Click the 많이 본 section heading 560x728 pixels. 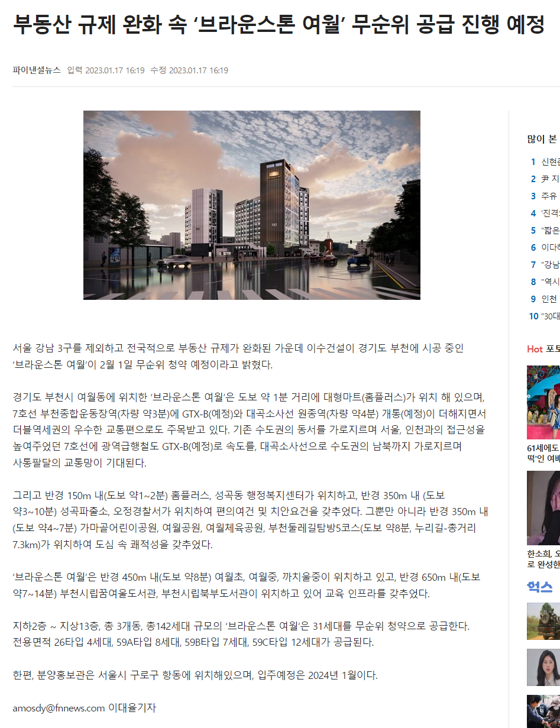pos(542,140)
